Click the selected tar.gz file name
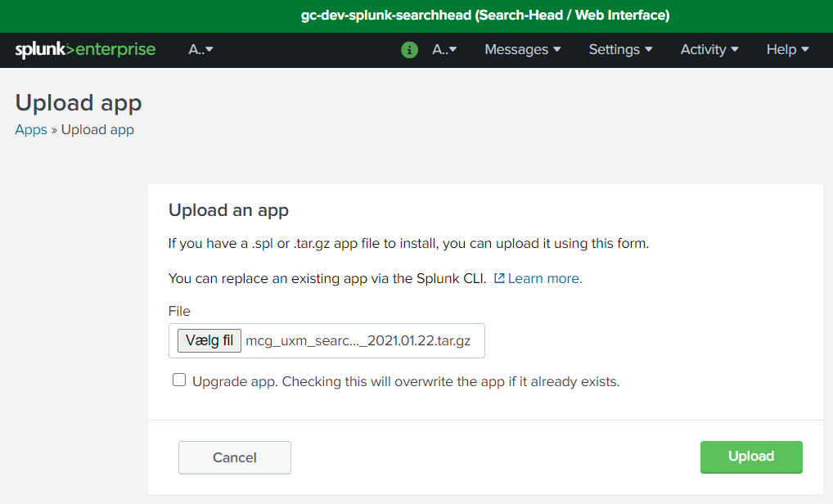 pos(358,341)
